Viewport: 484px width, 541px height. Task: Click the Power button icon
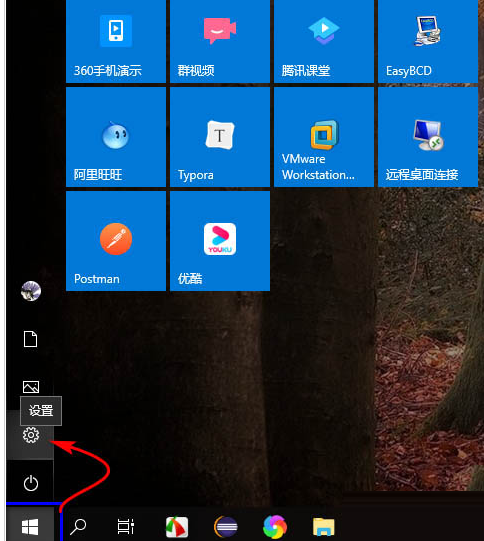(31, 483)
